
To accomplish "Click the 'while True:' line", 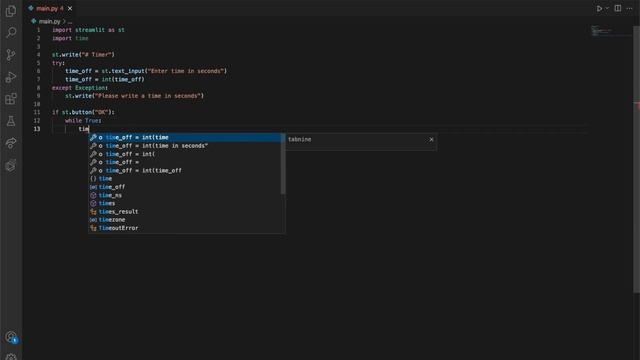I will [x=83, y=121].
